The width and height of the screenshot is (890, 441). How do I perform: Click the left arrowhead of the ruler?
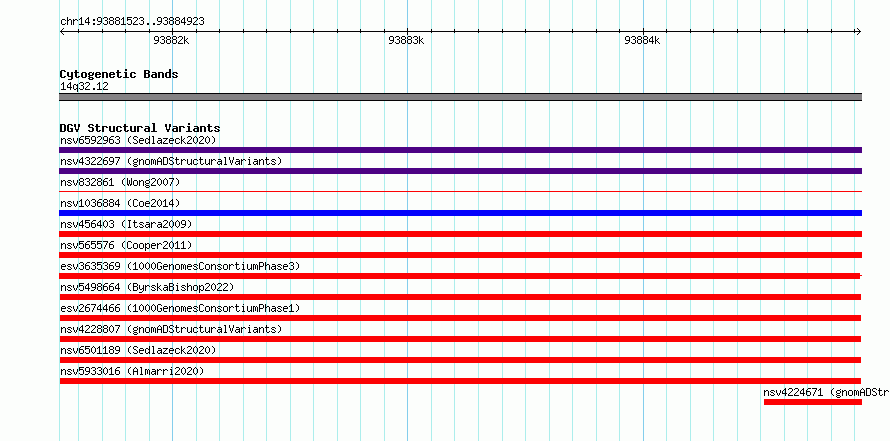tap(62, 32)
